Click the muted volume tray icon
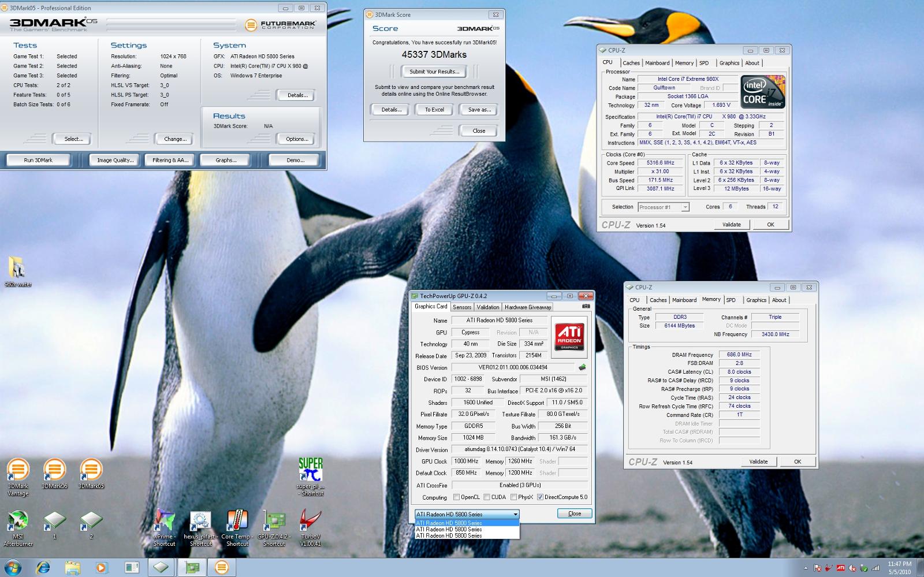This screenshot has height=577, width=924. click(x=852, y=568)
